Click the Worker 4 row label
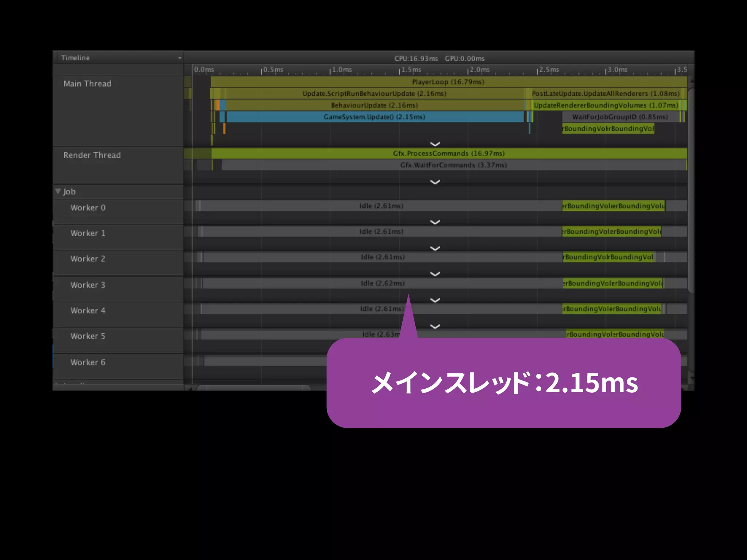747x560 pixels. (x=88, y=310)
